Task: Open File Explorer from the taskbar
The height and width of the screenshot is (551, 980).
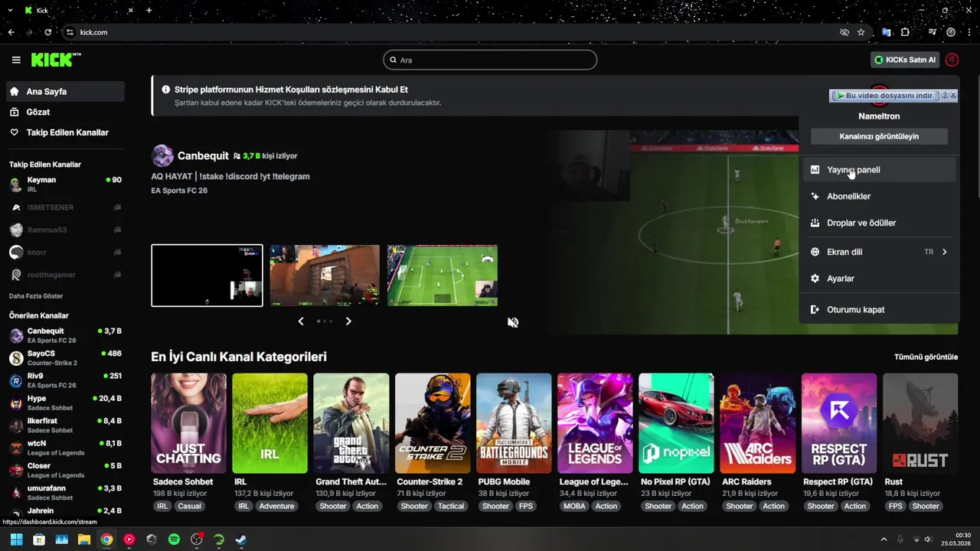Action: point(84,540)
